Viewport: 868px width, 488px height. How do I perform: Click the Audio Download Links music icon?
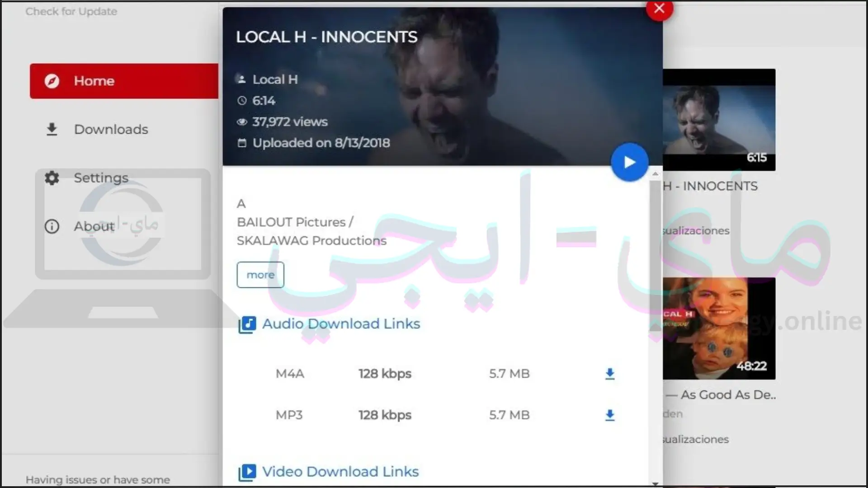247,324
